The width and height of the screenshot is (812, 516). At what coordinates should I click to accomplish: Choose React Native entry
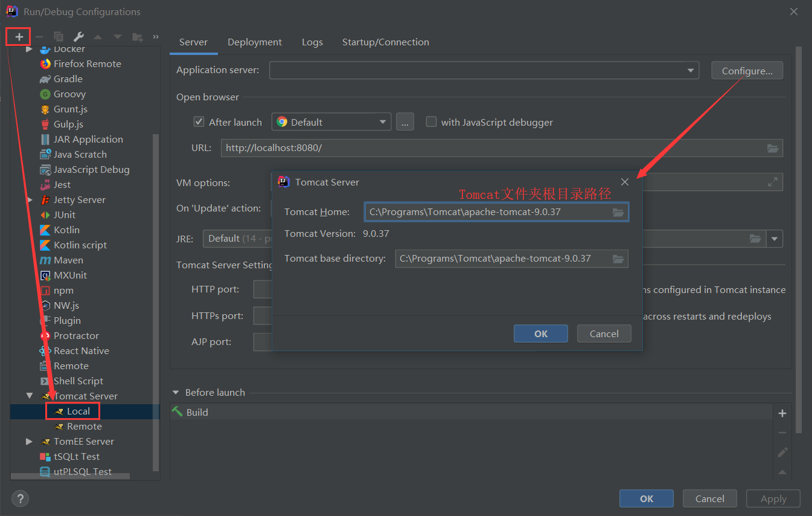[81, 350]
